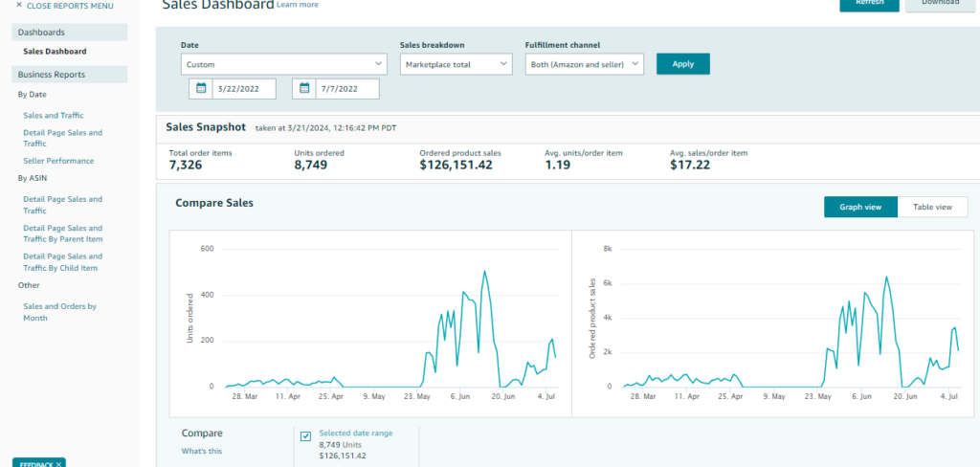This screenshot has width=980, height=467.
Task: Open the Date range dropdown
Action: point(282,64)
